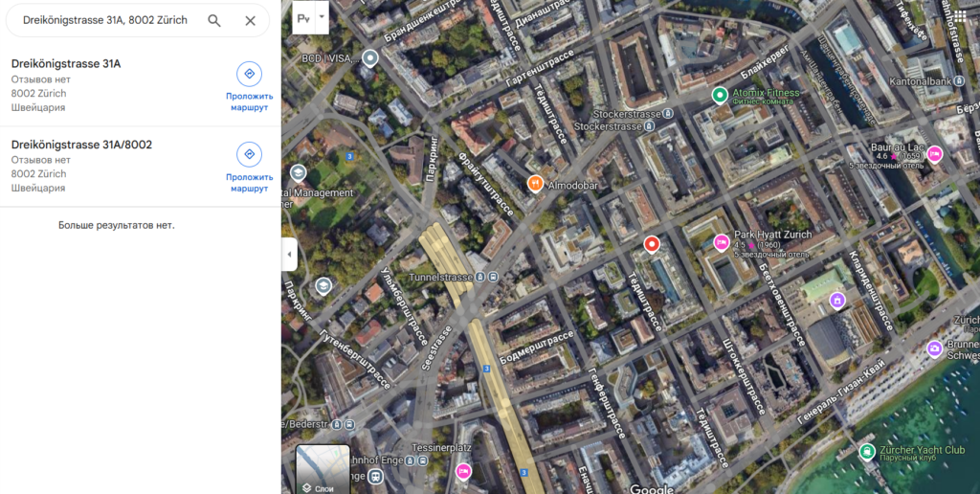Open the dropdown arrow next to Ру
Image resolution: width=980 pixels, height=494 pixels.
pos(323,17)
